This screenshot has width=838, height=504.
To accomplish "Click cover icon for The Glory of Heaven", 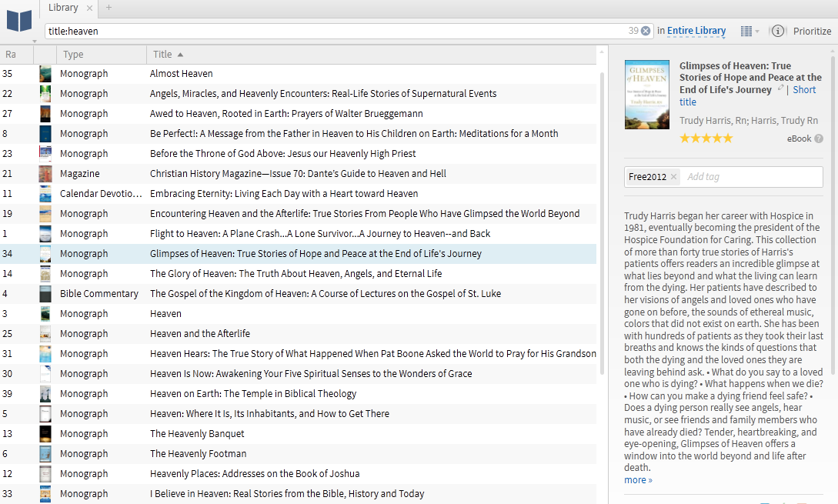I will pyautogui.click(x=45, y=274).
